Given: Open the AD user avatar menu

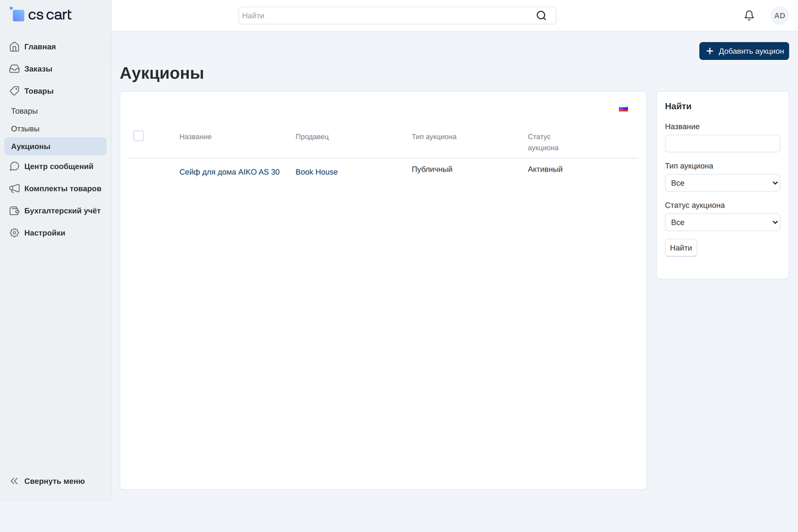Looking at the screenshot, I should [779, 15].
